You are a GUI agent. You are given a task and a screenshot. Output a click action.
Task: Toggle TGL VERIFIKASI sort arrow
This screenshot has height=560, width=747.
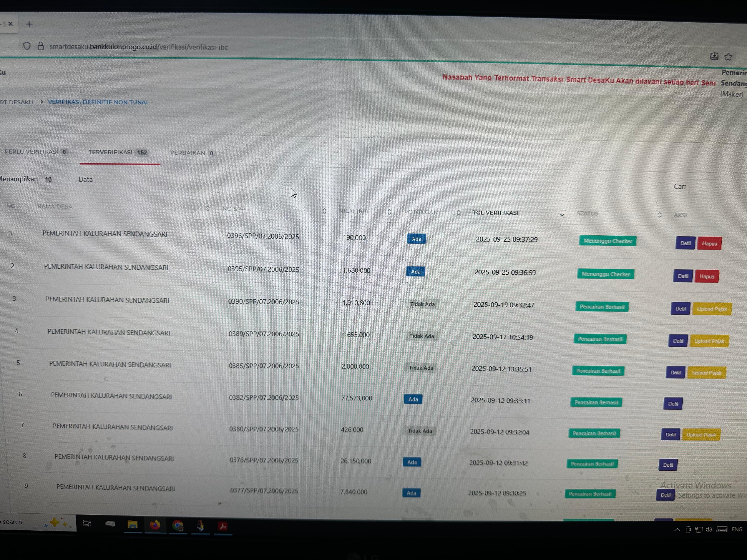562,215
